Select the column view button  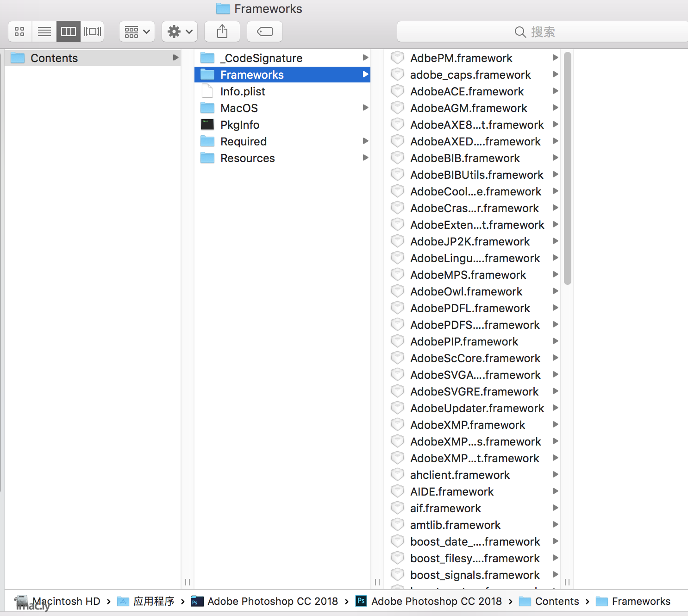point(69,31)
